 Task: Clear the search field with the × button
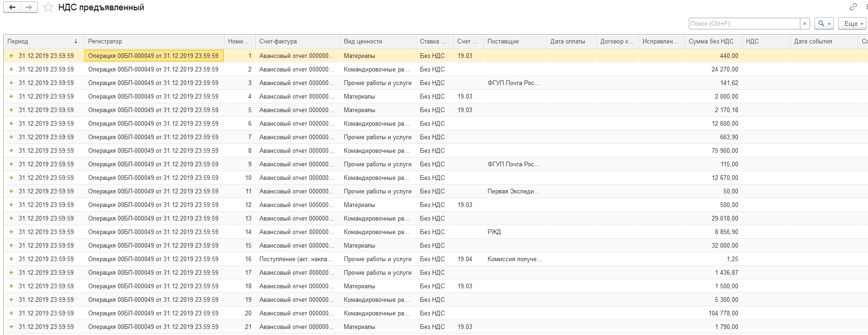point(805,23)
